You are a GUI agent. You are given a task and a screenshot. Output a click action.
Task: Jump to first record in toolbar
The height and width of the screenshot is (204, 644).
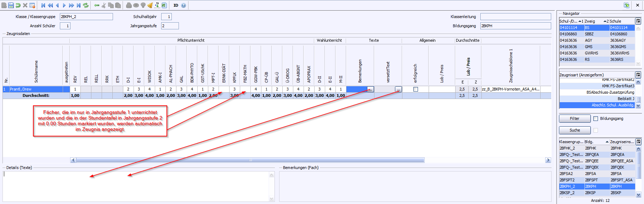pos(43,5)
